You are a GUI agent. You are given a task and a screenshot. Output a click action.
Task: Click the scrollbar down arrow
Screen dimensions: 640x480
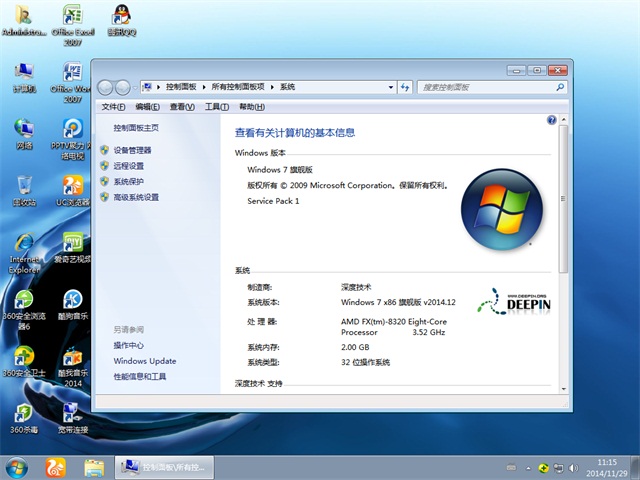[564, 389]
